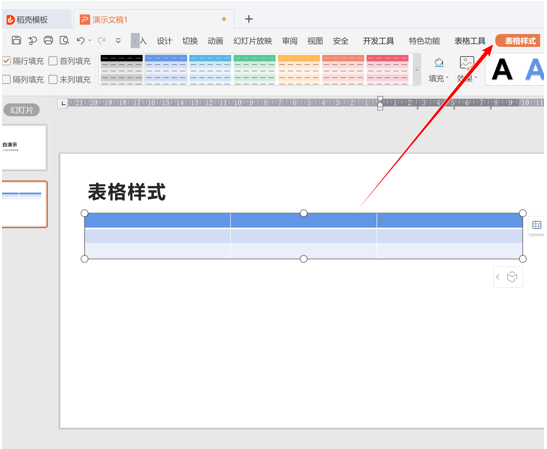Open the undo history dropdown arrow
This screenshot has height=449, width=547.
[90, 41]
